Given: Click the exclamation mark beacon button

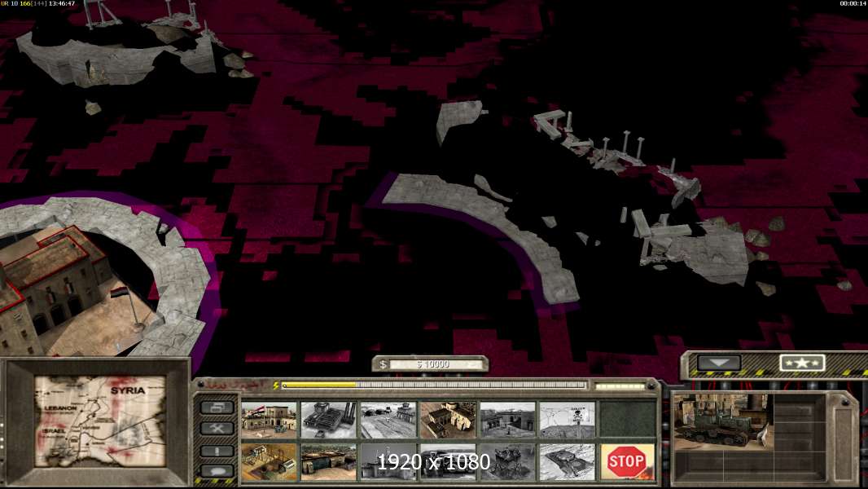Looking at the screenshot, I should (x=217, y=451).
